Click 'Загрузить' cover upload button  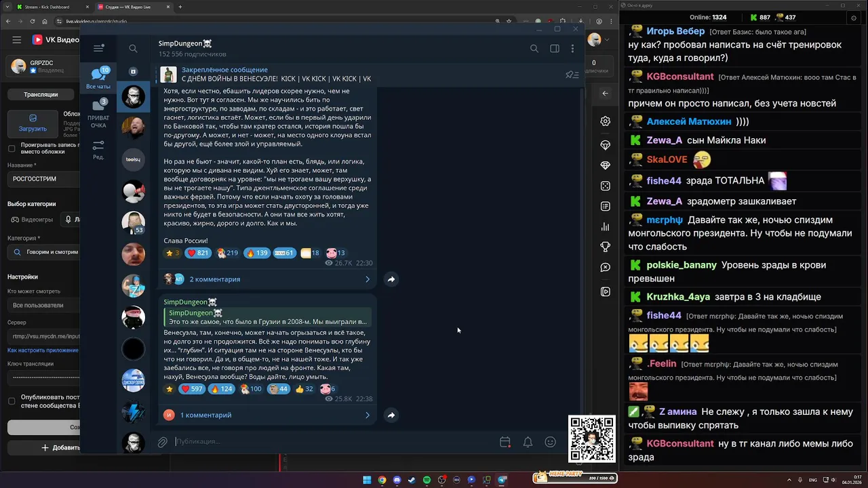tap(33, 123)
